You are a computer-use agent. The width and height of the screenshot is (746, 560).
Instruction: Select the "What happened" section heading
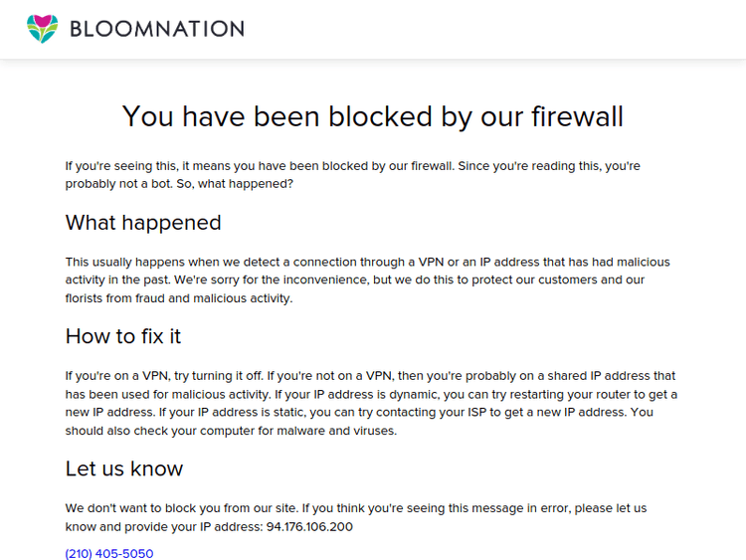pyautogui.click(x=143, y=222)
